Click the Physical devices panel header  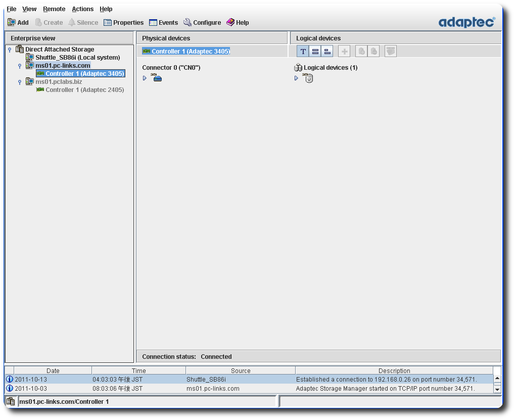pos(212,38)
